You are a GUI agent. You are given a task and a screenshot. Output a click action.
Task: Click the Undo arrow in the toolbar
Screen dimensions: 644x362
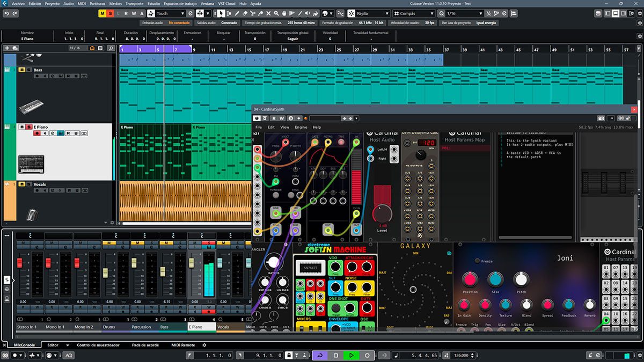[x=6, y=13]
